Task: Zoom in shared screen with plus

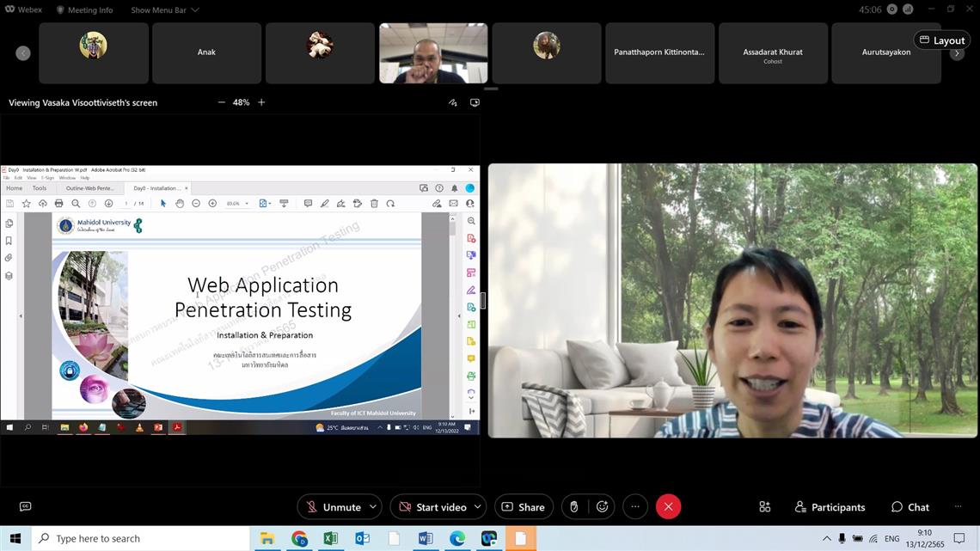Action: point(261,102)
